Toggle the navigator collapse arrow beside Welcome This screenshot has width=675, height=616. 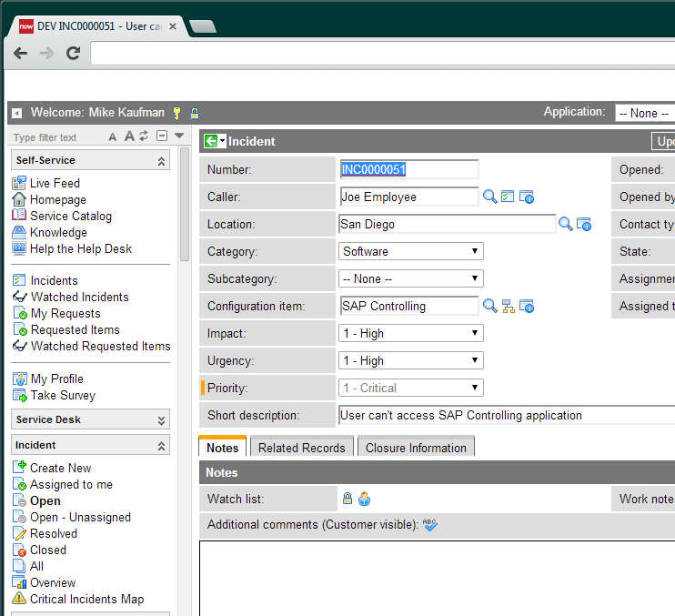[16, 113]
